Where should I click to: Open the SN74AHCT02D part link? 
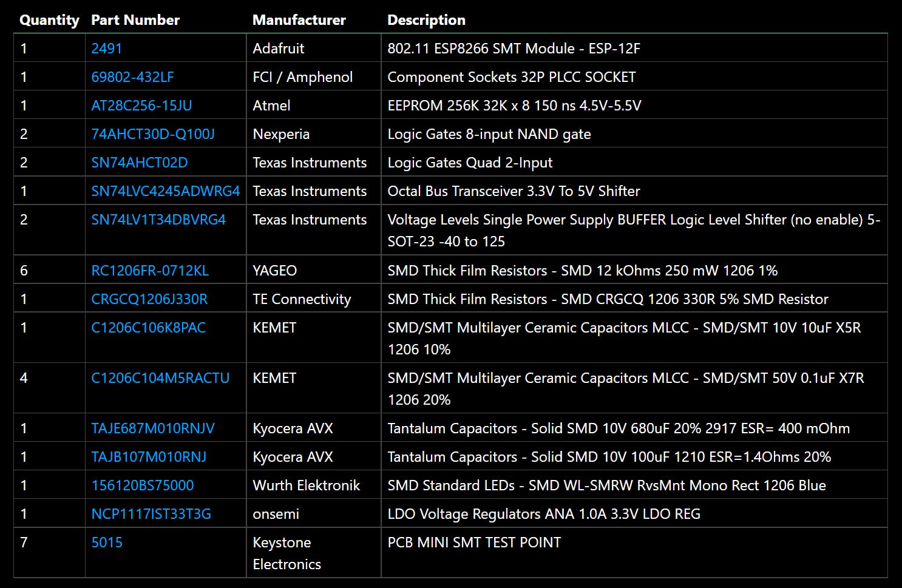(140, 163)
